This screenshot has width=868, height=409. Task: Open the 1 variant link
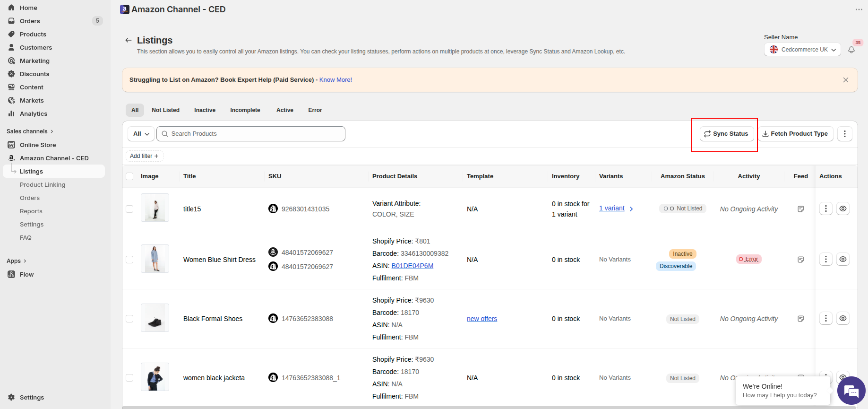[611, 208]
